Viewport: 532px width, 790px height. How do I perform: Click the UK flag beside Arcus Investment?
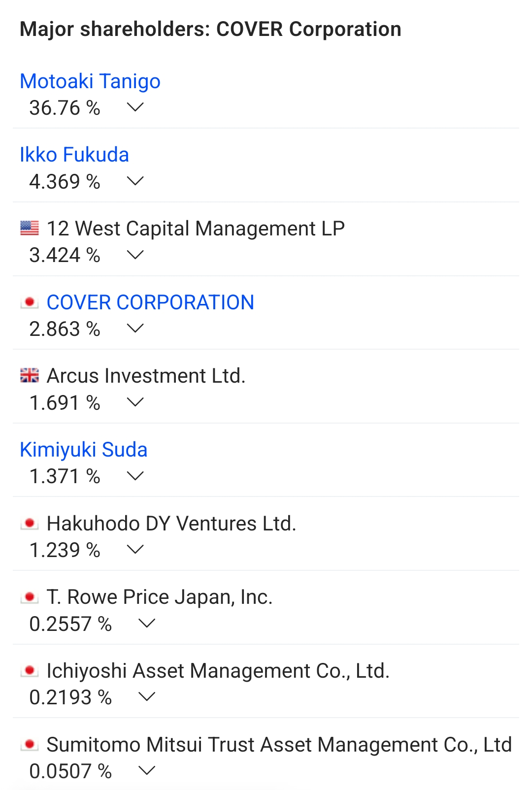click(30, 375)
